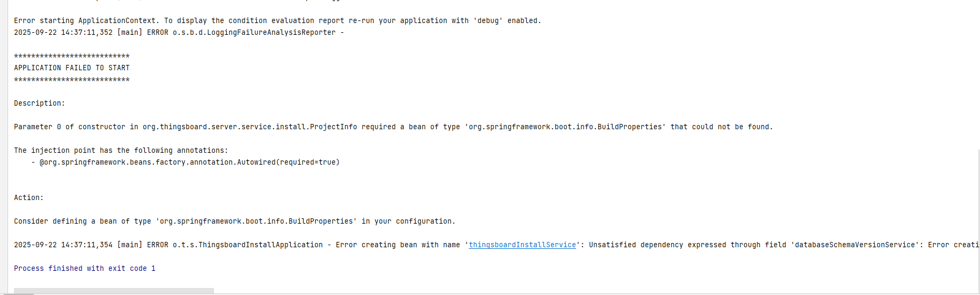This screenshot has height=295, width=980.
Task: Click the vertical scrollbar on right edge
Action: coord(977,220)
